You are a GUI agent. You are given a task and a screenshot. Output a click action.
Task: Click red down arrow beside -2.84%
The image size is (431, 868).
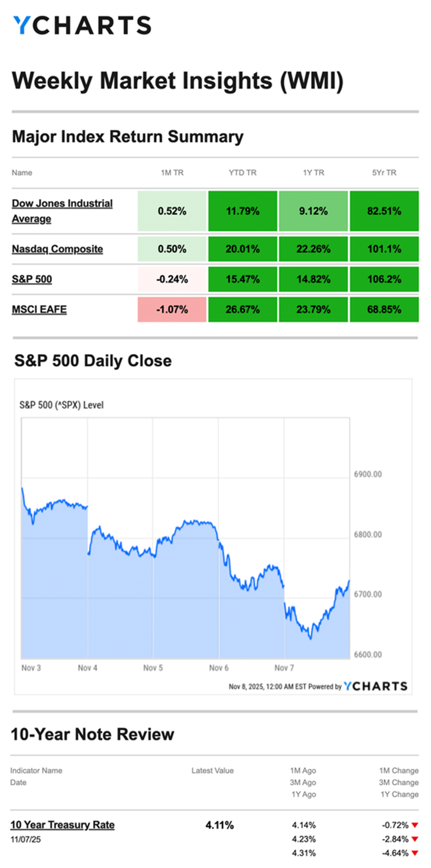pos(415,839)
